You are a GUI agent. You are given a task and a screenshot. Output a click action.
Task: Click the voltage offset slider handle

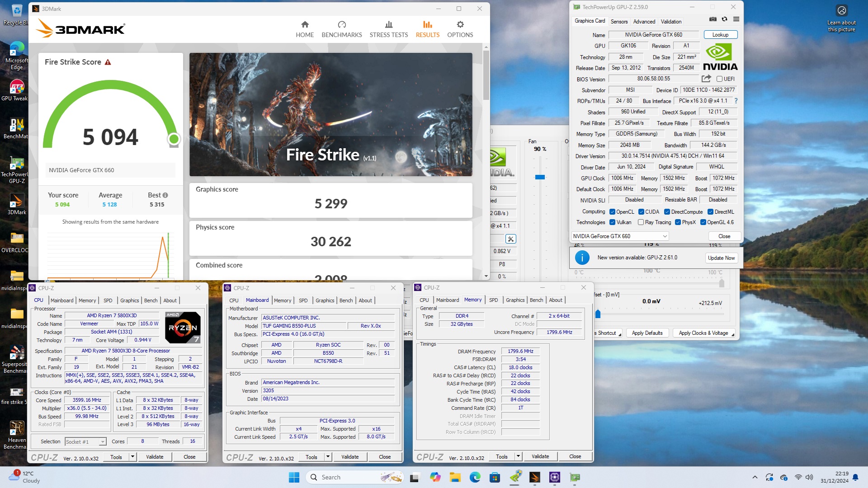point(598,314)
